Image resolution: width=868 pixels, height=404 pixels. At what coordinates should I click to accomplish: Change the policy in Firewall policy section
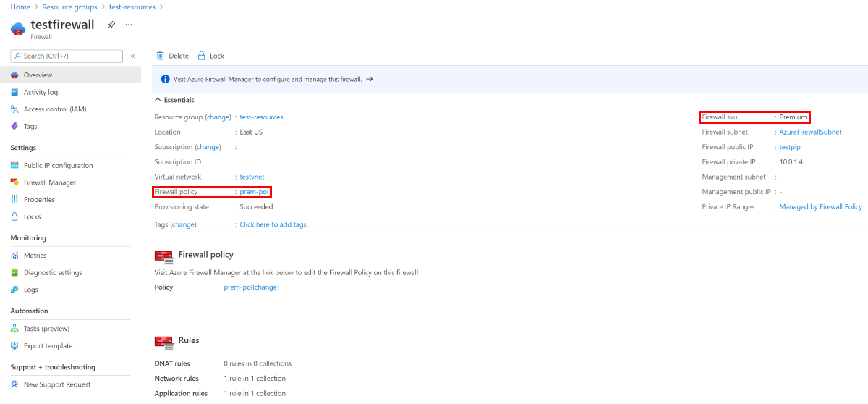click(265, 287)
